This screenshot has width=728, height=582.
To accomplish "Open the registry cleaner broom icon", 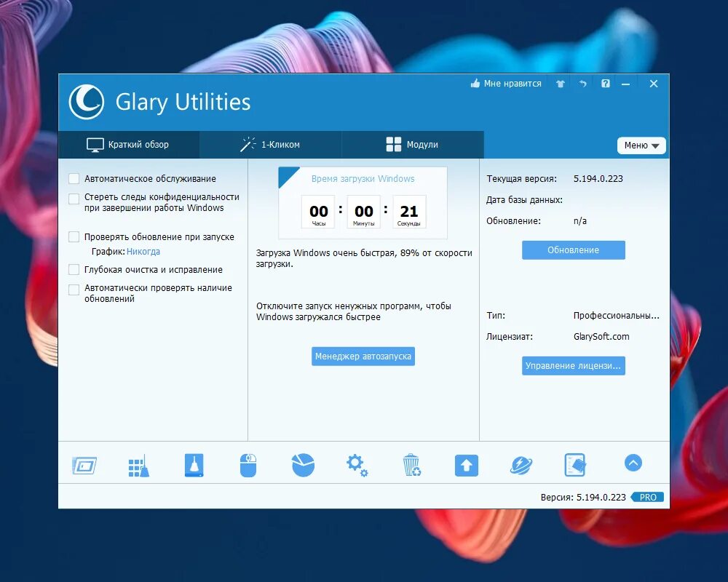I will [139, 466].
